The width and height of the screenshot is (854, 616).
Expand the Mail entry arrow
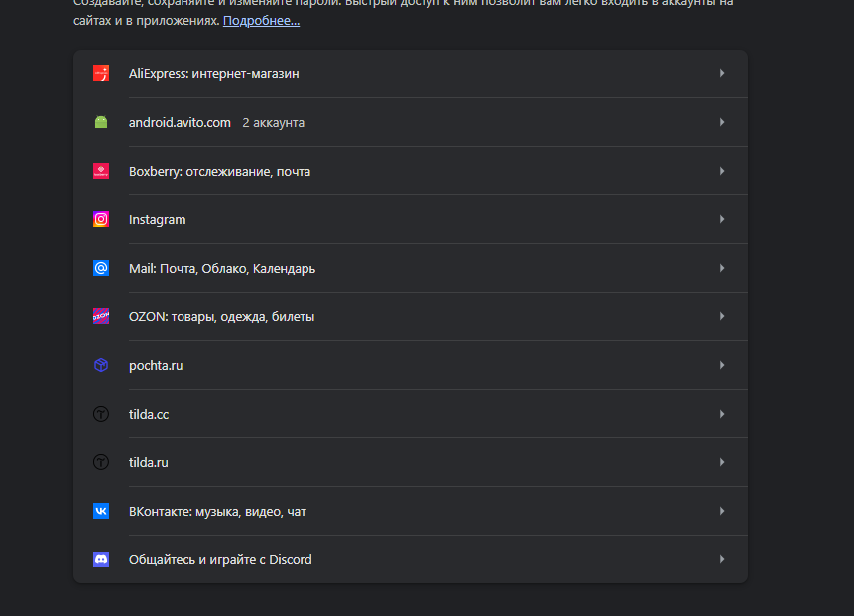[722, 268]
